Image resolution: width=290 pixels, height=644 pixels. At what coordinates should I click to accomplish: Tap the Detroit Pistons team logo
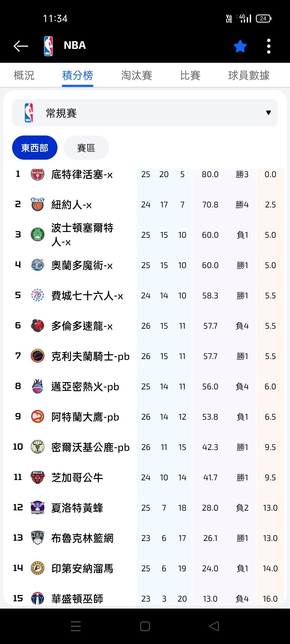[x=38, y=174]
